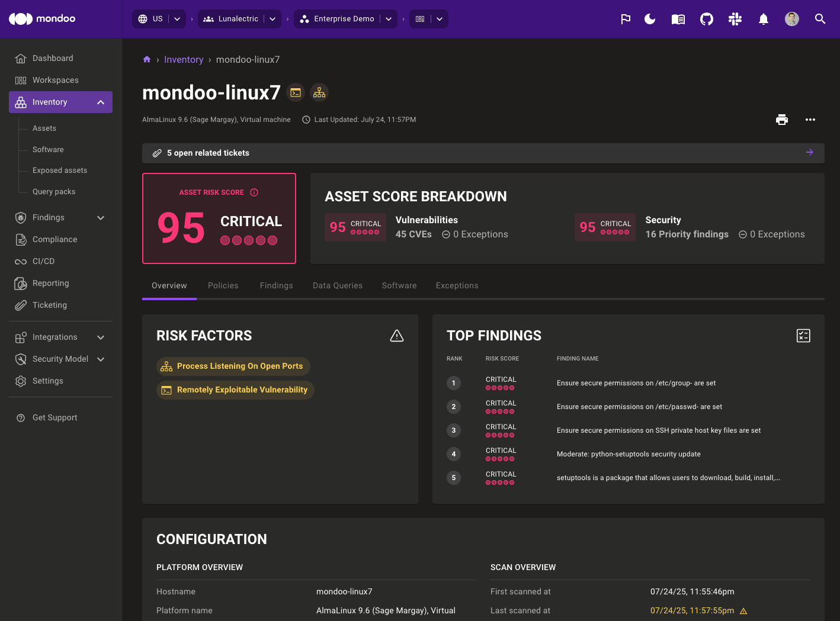Switch to the Software tab
Screen dimensions: 840x621
tap(399, 285)
